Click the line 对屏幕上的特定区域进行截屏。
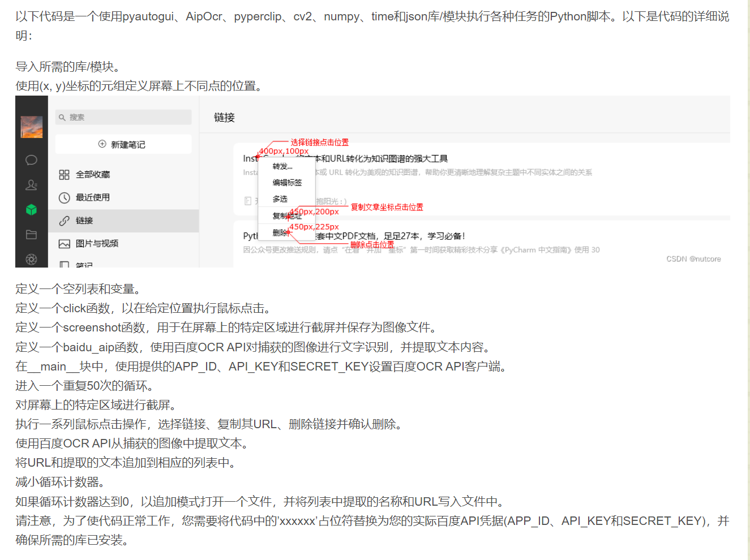 tap(97, 405)
